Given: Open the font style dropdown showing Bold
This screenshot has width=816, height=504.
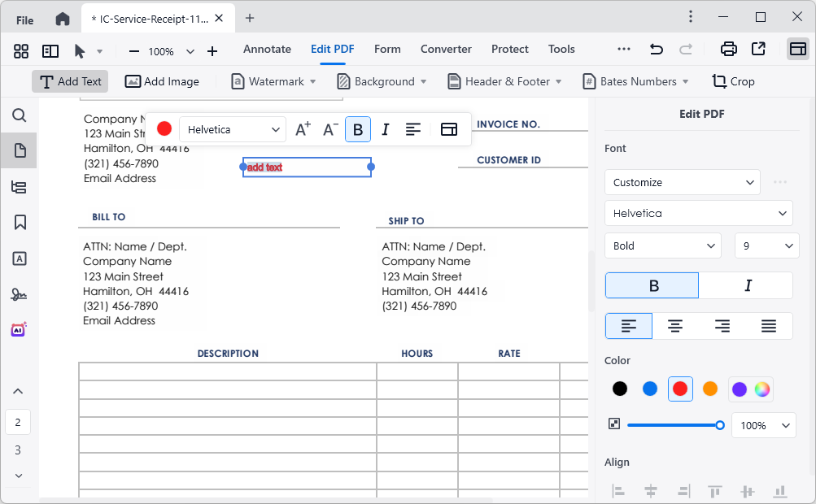Looking at the screenshot, I should (x=662, y=245).
